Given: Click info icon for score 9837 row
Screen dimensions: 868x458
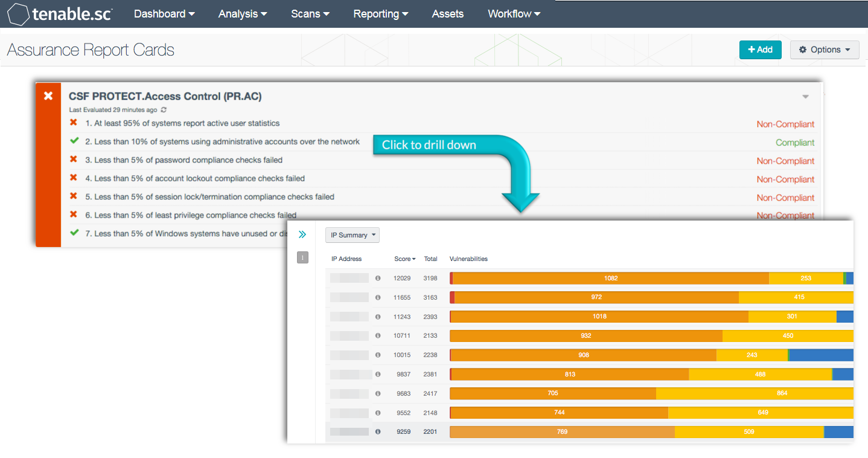Looking at the screenshot, I should (378, 375).
